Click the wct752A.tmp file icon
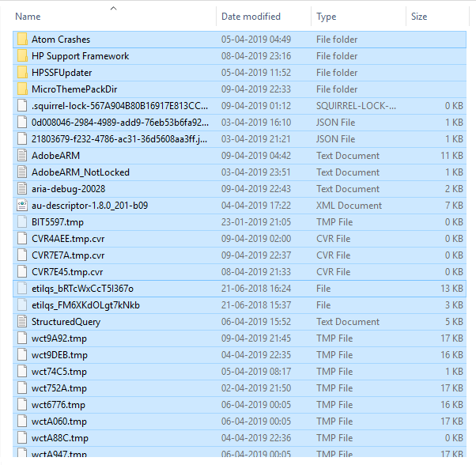 [22, 388]
